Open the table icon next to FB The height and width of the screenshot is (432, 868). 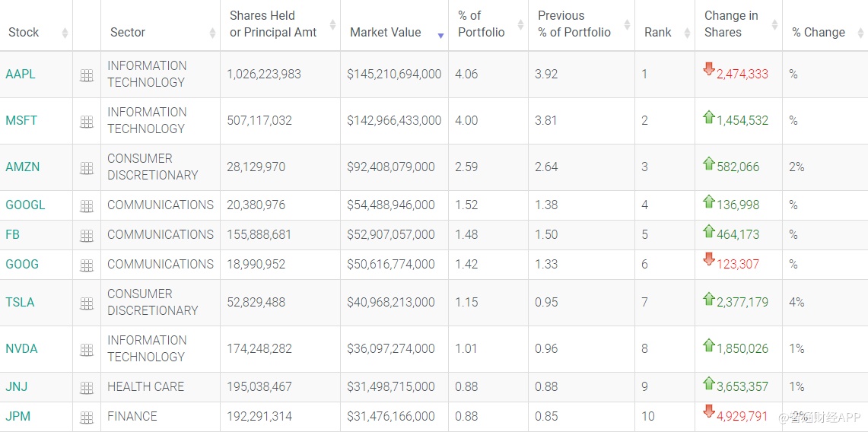click(87, 236)
